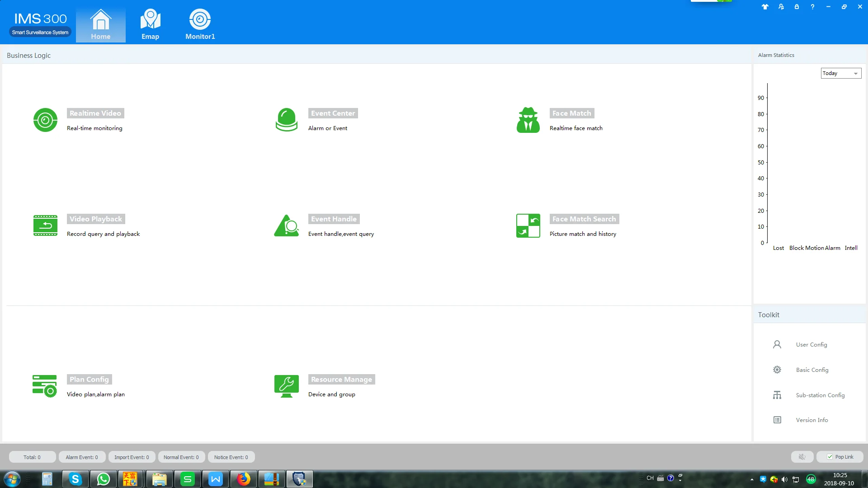Open the User Config link
Image resolution: width=868 pixels, height=488 pixels.
coord(811,344)
